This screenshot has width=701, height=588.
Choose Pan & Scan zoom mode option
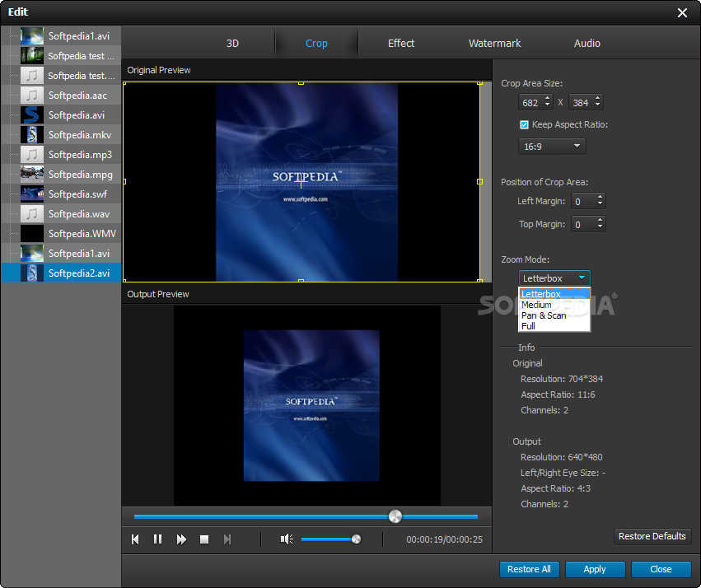click(x=544, y=315)
